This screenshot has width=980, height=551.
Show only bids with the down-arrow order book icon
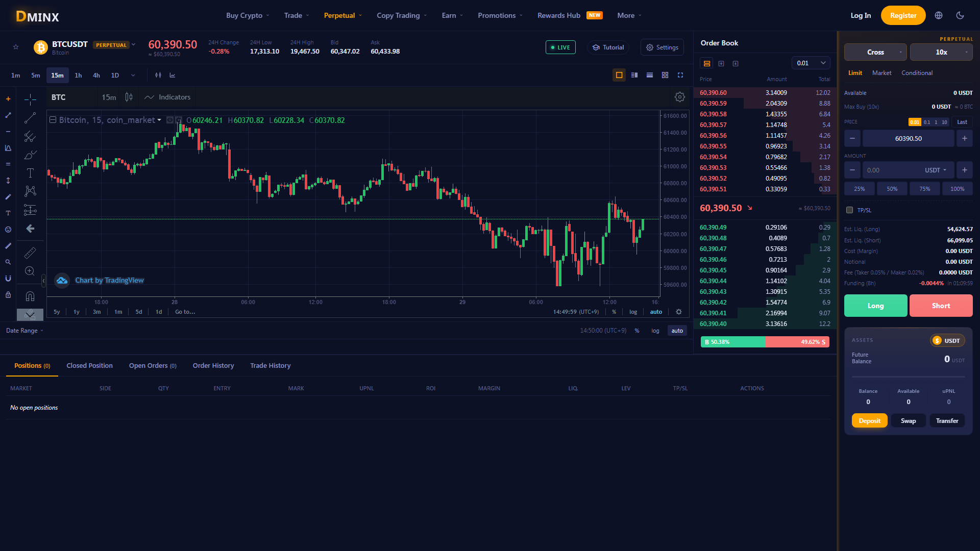click(x=736, y=63)
